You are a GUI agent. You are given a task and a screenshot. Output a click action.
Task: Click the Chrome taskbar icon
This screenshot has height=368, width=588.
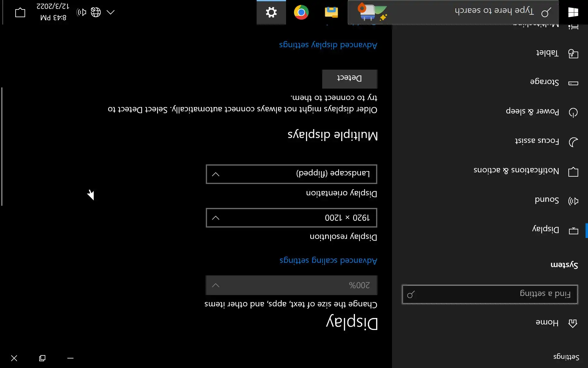301,12
